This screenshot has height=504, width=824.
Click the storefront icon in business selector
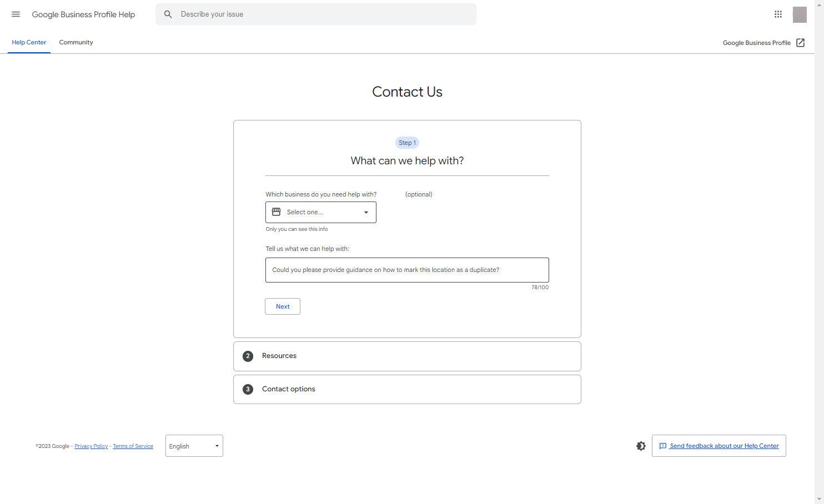coord(276,212)
